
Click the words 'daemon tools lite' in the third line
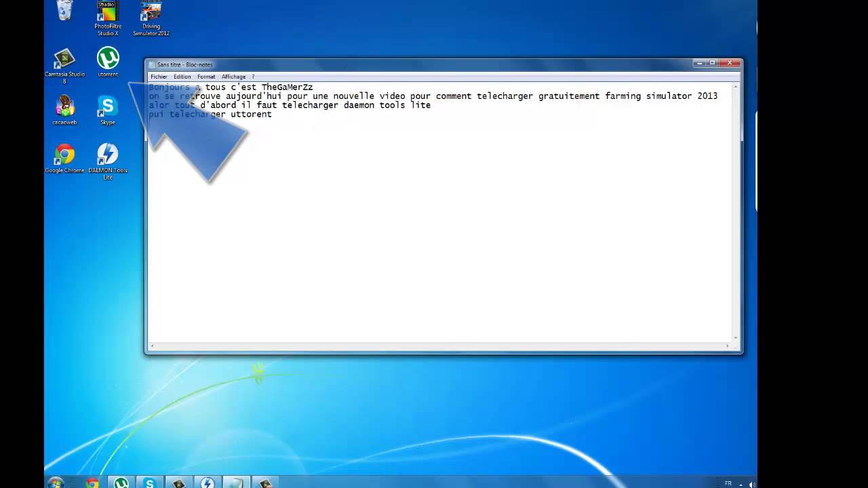[387, 105]
